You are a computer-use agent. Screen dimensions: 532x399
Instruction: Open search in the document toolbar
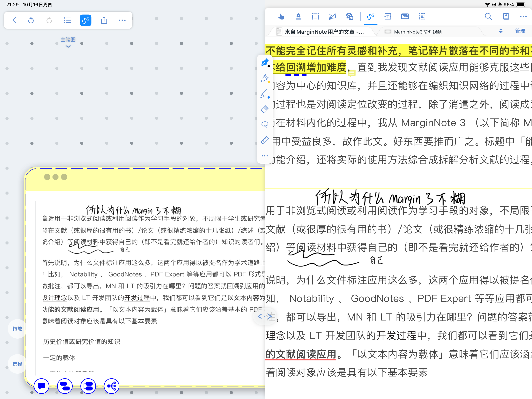point(488,17)
